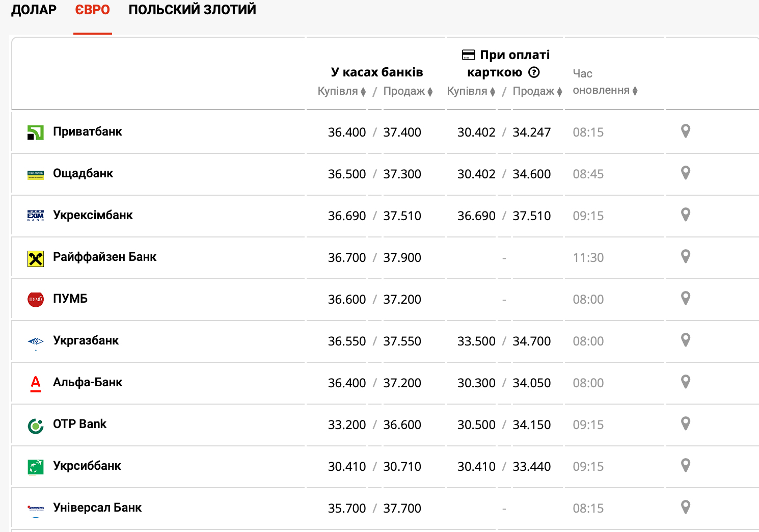Sort by bank cash desk Продаж column
The width and height of the screenshot is (759, 532).
click(408, 91)
